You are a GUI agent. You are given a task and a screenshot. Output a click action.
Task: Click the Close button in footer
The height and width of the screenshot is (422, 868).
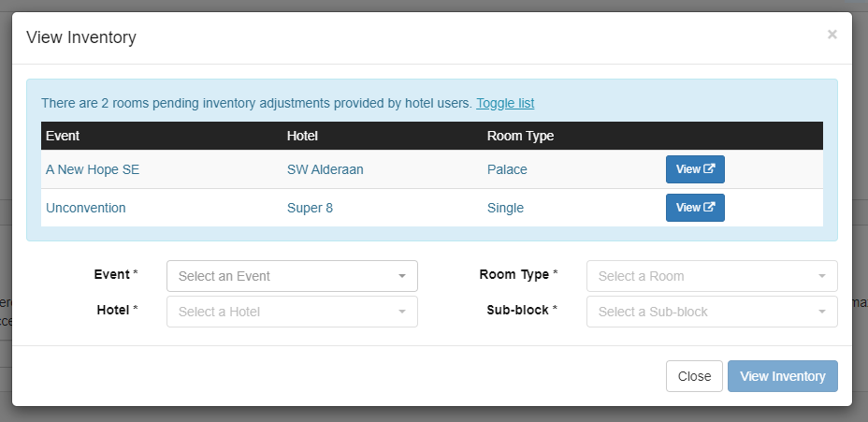click(694, 376)
